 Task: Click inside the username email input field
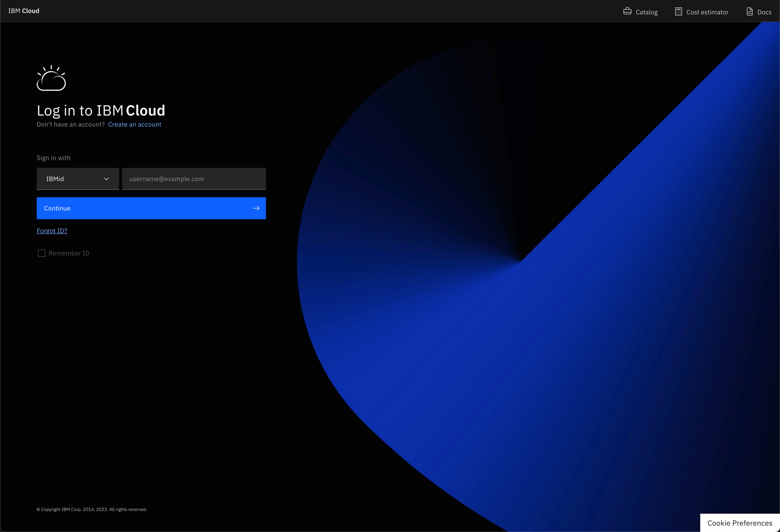point(193,179)
